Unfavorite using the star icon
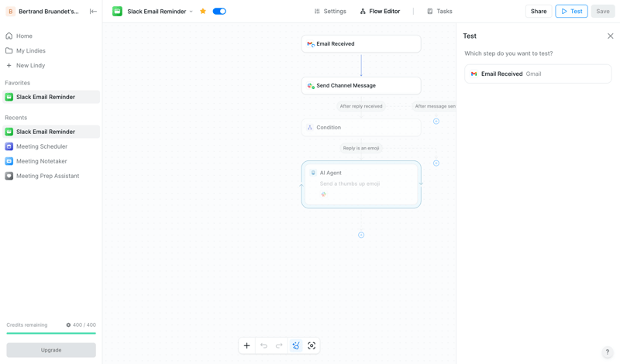620x364 pixels. [203, 12]
